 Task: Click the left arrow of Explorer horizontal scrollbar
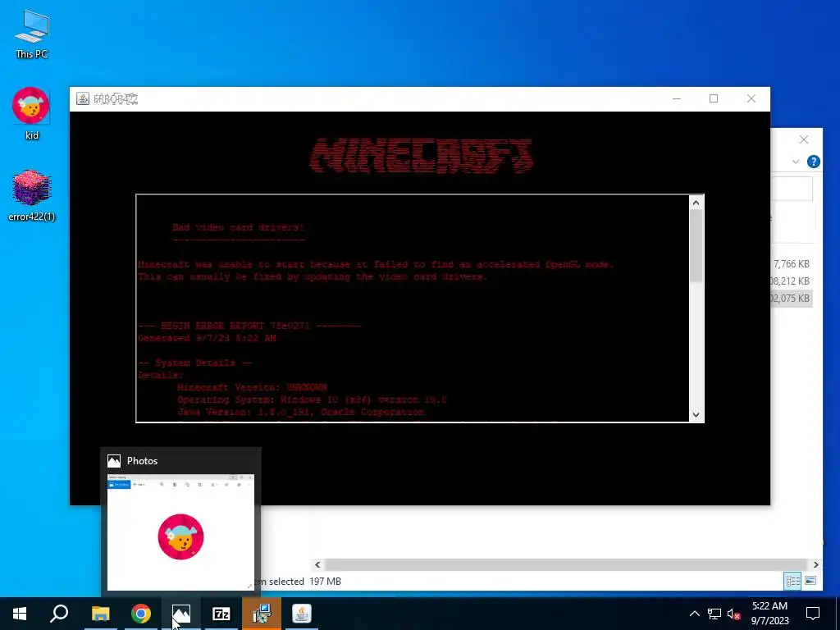click(317, 564)
